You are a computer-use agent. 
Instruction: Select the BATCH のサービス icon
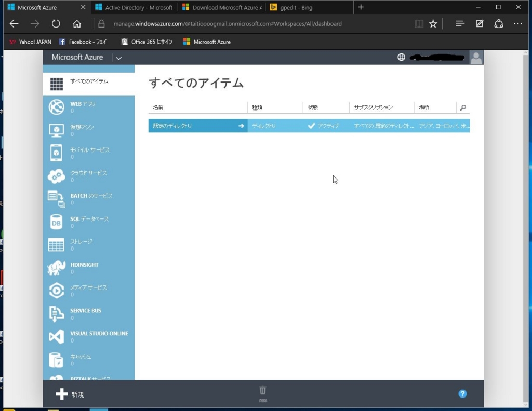(56, 199)
